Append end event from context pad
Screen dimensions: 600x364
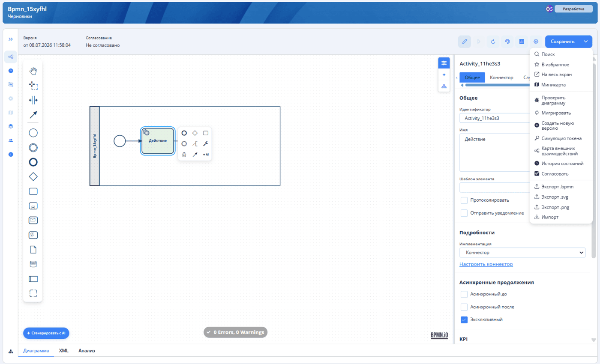[x=184, y=133]
